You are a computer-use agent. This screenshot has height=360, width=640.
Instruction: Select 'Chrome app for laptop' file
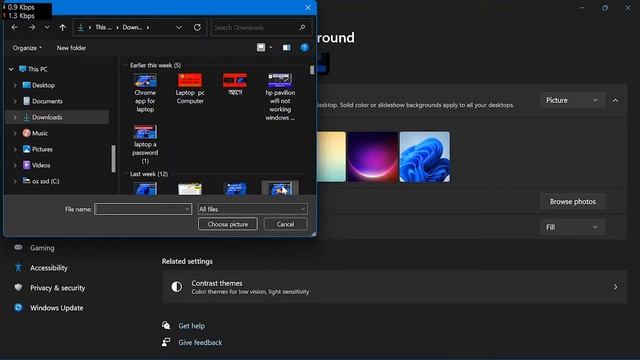click(x=145, y=93)
